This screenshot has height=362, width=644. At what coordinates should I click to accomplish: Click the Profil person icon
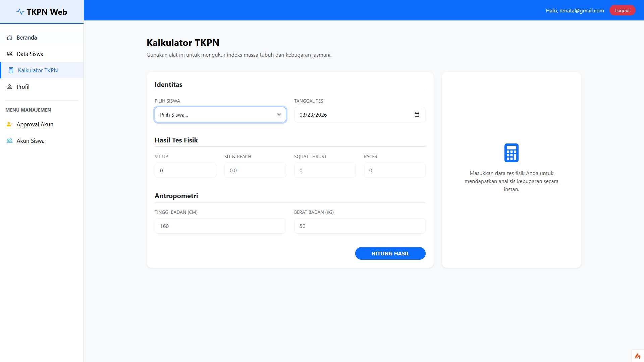[10, 87]
